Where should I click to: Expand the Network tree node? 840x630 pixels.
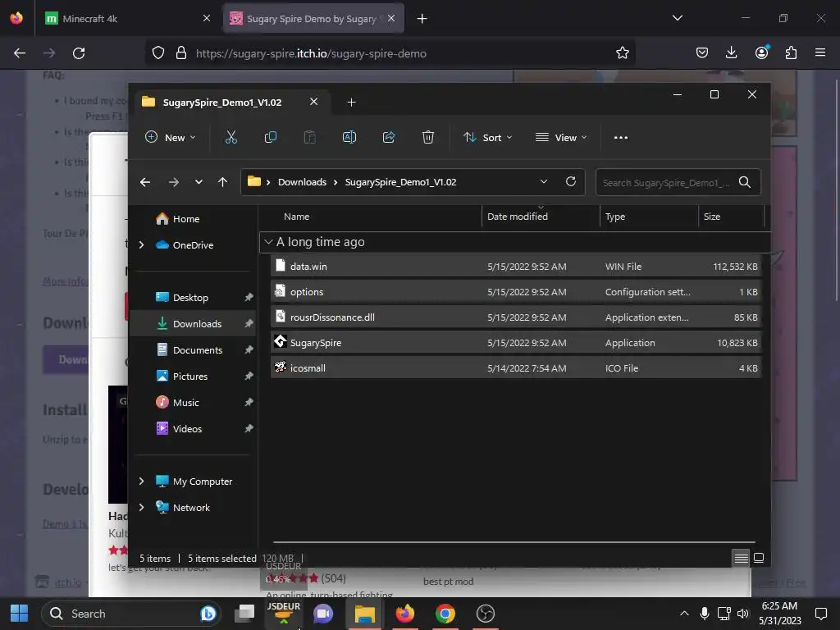tap(141, 507)
